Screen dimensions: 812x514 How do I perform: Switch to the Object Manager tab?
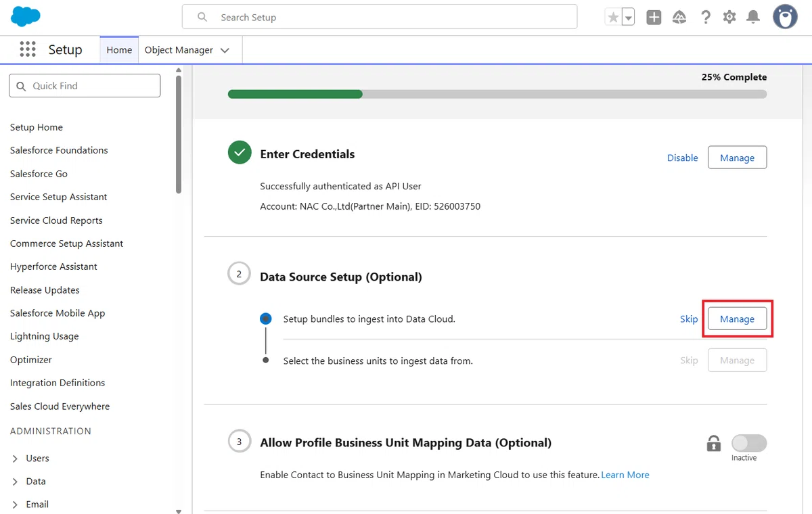coord(179,50)
